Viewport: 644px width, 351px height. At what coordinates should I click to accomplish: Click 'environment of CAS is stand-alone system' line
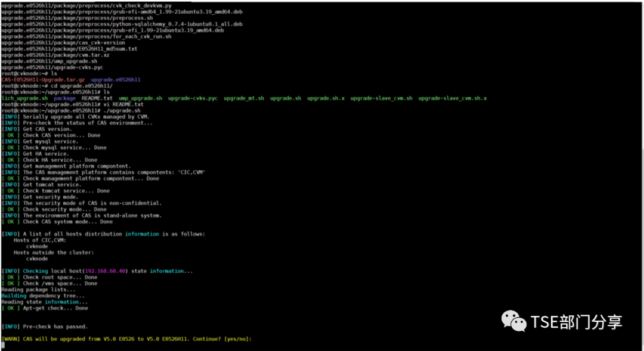81,215
